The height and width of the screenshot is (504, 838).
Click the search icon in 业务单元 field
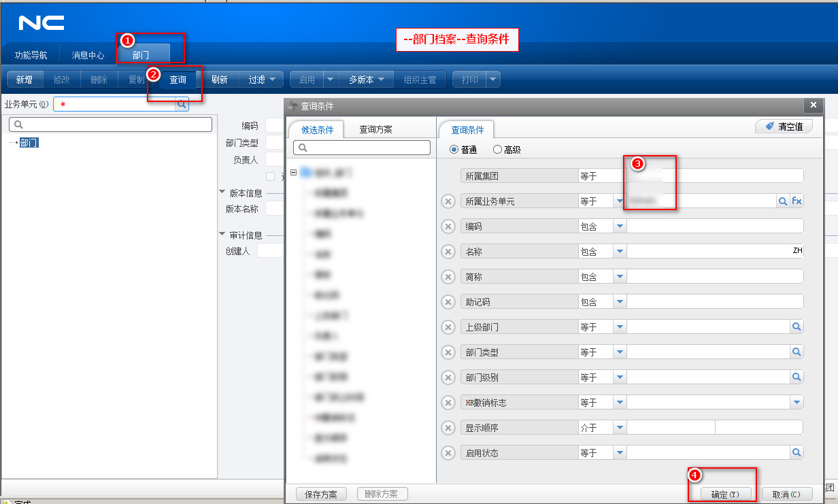point(182,104)
